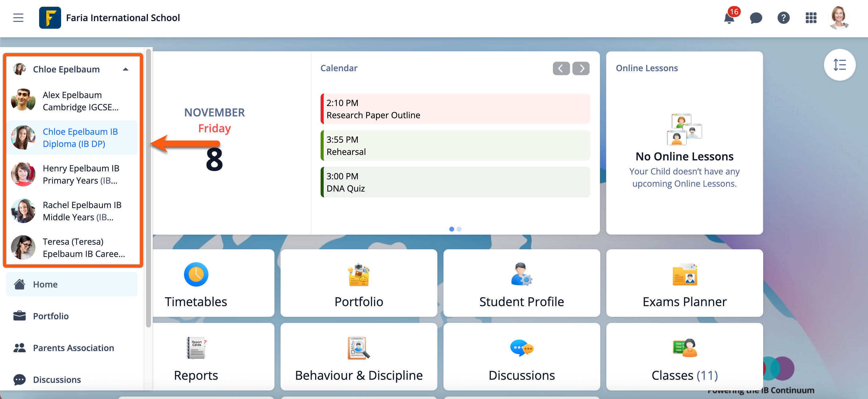Open Parents Association in sidebar
The width and height of the screenshot is (868, 399).
(x=73, y=348)
